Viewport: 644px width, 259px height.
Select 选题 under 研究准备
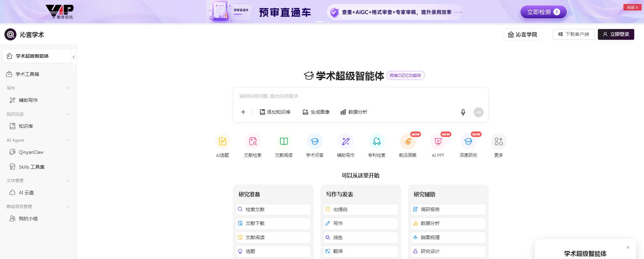[273, 251]
